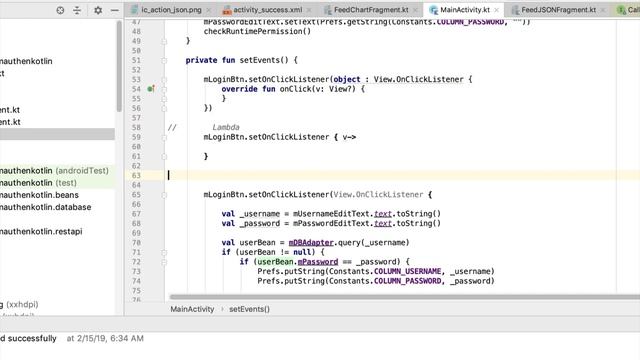Close the FeedChartFragment.kt tab
This screenshot has height=360, width=640.
tap(415, 10)
